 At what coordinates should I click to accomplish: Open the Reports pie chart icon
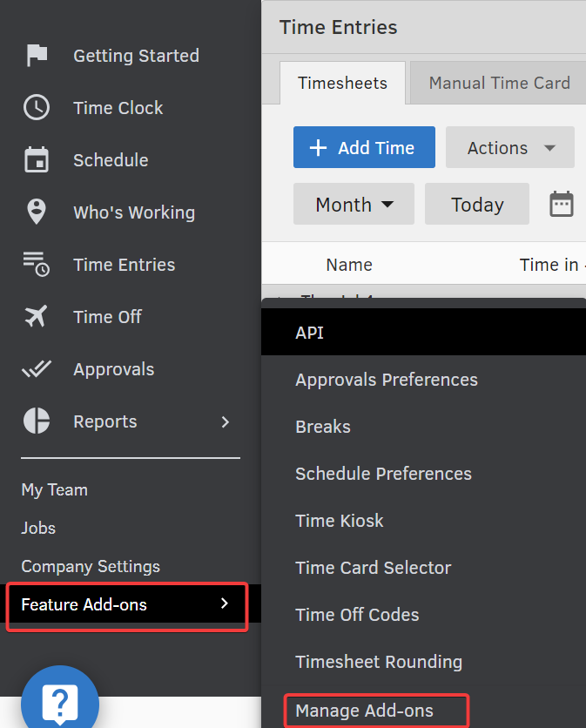pos(37,421)
